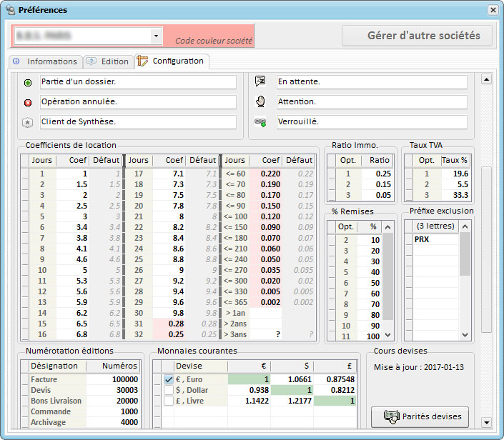Click the Préfixe exclusion list down arrow
This screenshot has width=504, height=440.
465,334
